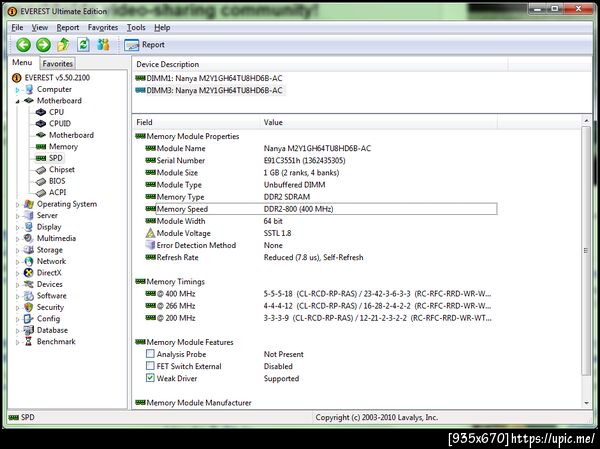Select the ACPI tree item
The width and height of the screenshot is (600, 449).
57,193
